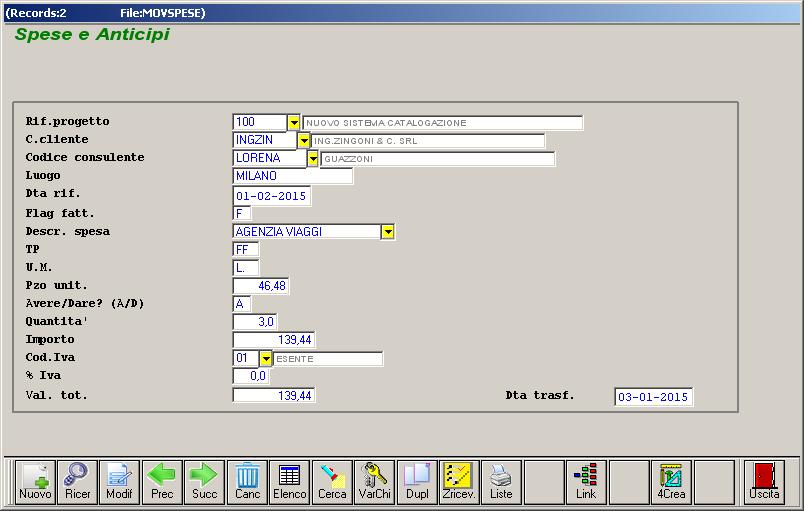Image resolution: width=804 pixels, height=511 pixels.
Task: Click Pzo unit. field 46,48
Action: (x=261, y=285)
